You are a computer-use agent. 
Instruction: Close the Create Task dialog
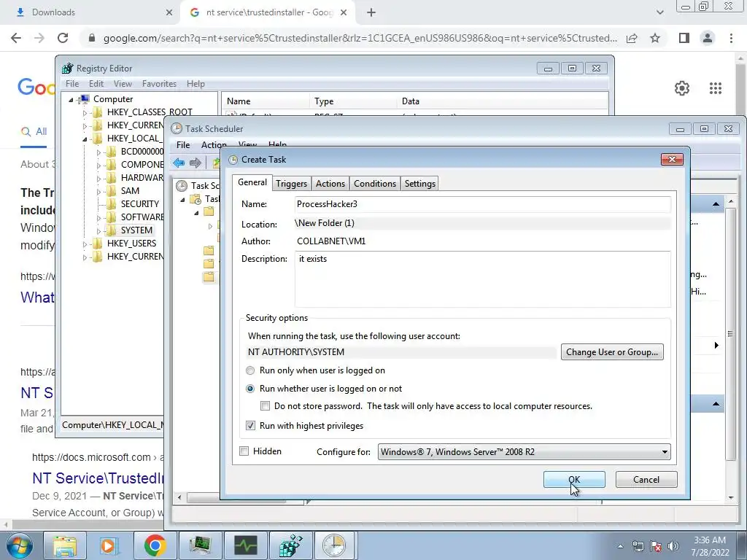coord(672,159)
